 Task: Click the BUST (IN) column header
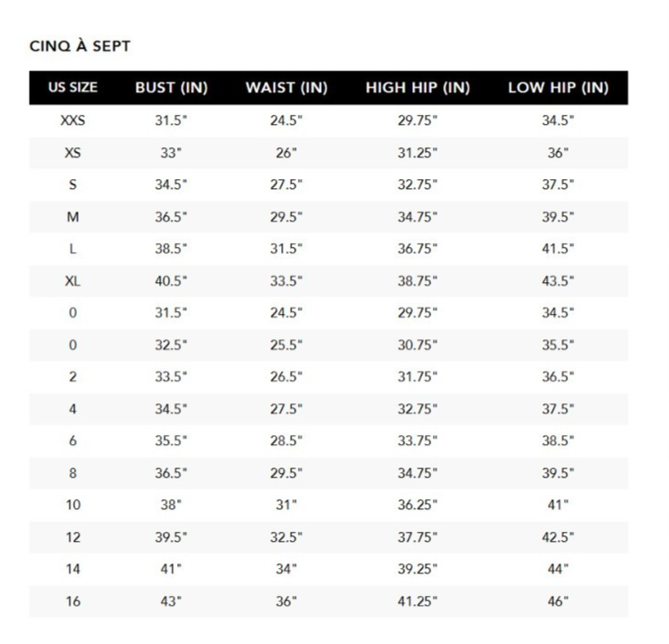click(x=172, y=89)
